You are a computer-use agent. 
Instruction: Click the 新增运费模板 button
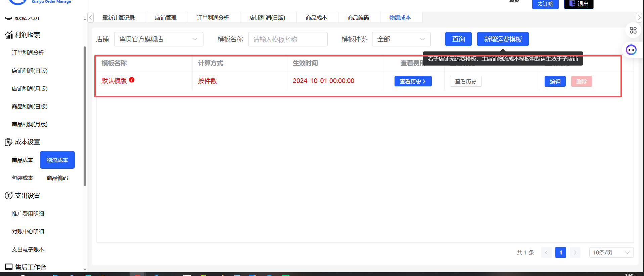coord(503,39)
